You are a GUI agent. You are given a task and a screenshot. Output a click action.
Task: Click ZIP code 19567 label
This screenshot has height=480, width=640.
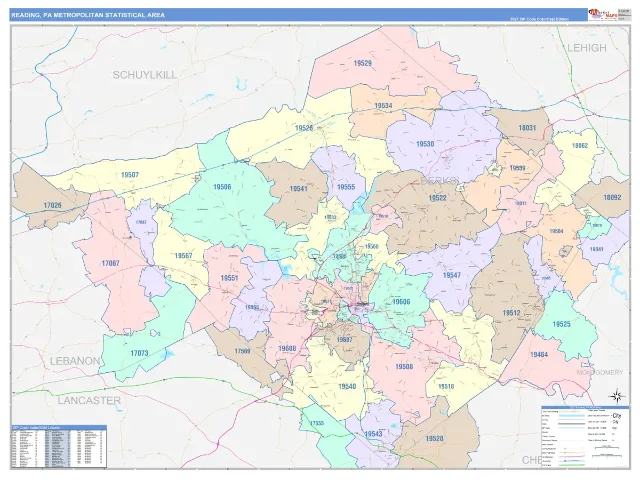click(183, 256)
